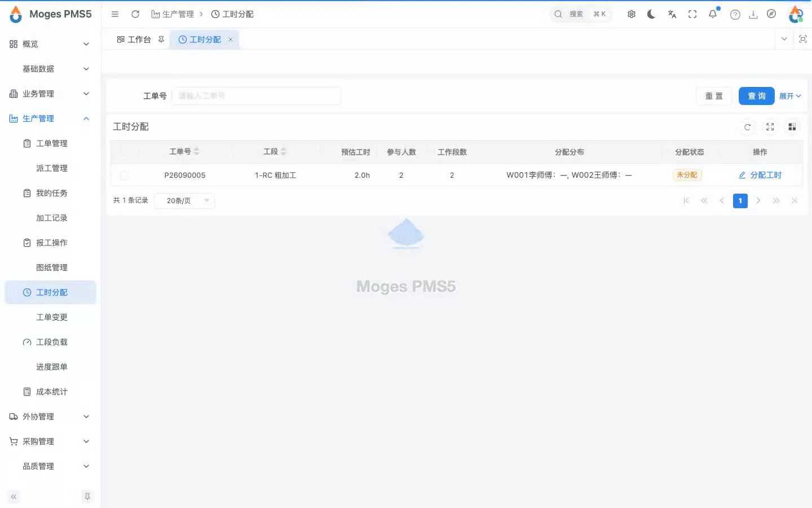
Task: Select the P26090005 row checkbox
Action: click(124, 176)
